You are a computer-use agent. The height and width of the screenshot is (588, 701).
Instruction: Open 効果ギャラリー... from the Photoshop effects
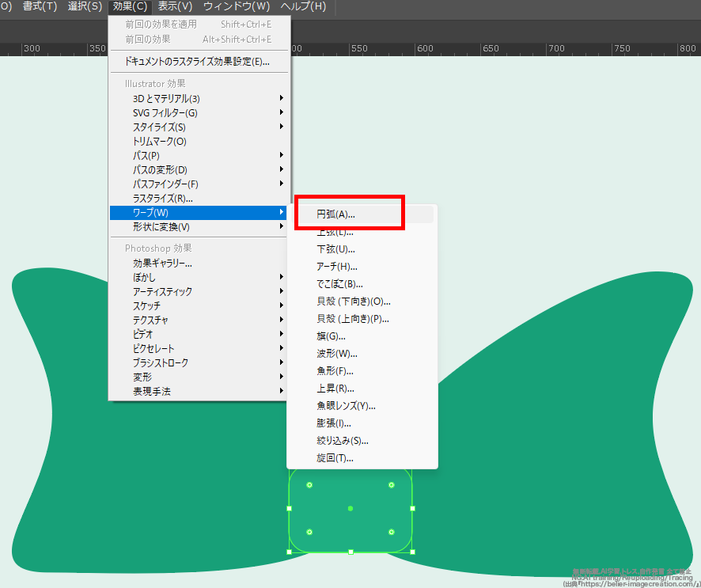(162, 264)
